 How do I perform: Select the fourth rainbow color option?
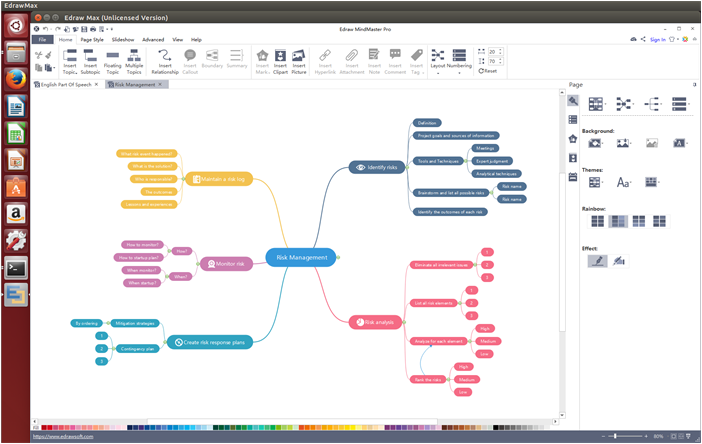pos(659,221)
